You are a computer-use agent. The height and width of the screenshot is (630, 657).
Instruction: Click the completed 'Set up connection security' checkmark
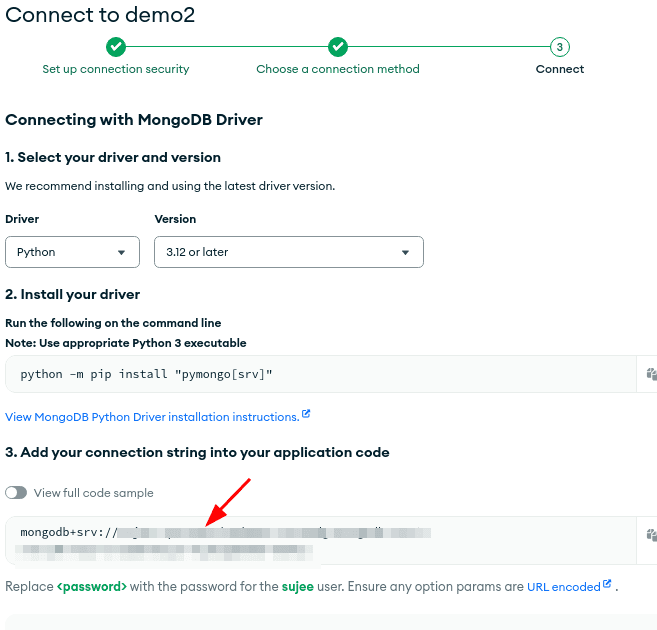pyautogui.click(x=116, y=47)
